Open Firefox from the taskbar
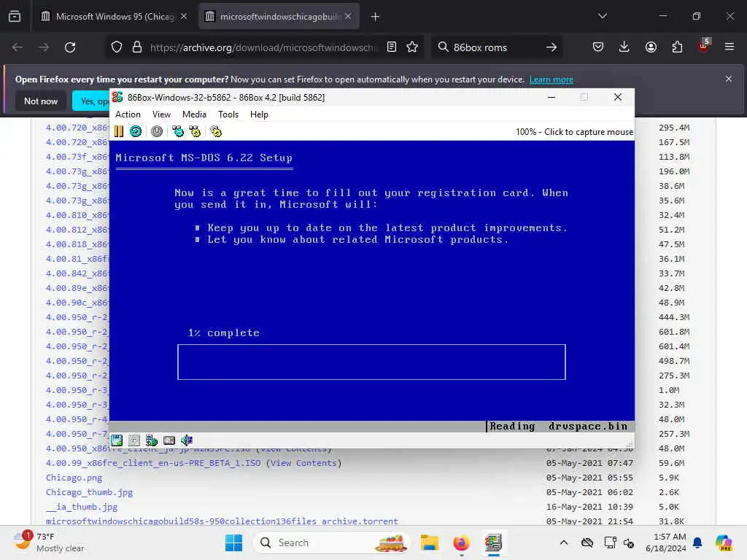This screenshot has width=747, height=560. (461, 542)
